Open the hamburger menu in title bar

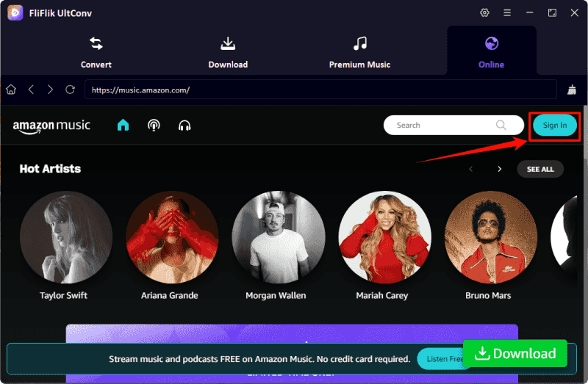[507, 12]
